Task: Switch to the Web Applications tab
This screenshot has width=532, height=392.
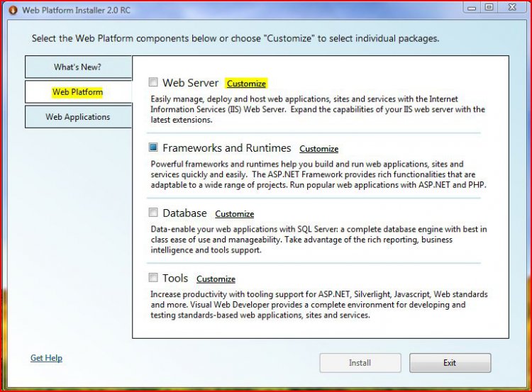Action: (x=78, y=117)
